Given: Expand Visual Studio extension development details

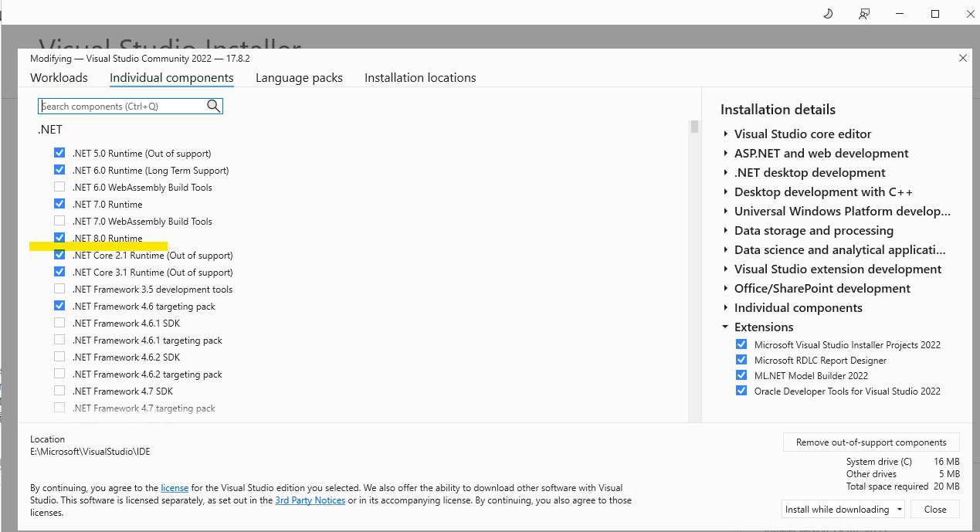Looking at the screenshot, I should click(x=726, y=269).
